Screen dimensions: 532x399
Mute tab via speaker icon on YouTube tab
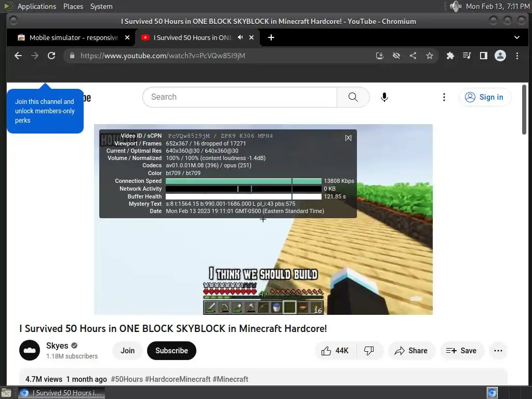pyautogui.click(x=240, y=37)
